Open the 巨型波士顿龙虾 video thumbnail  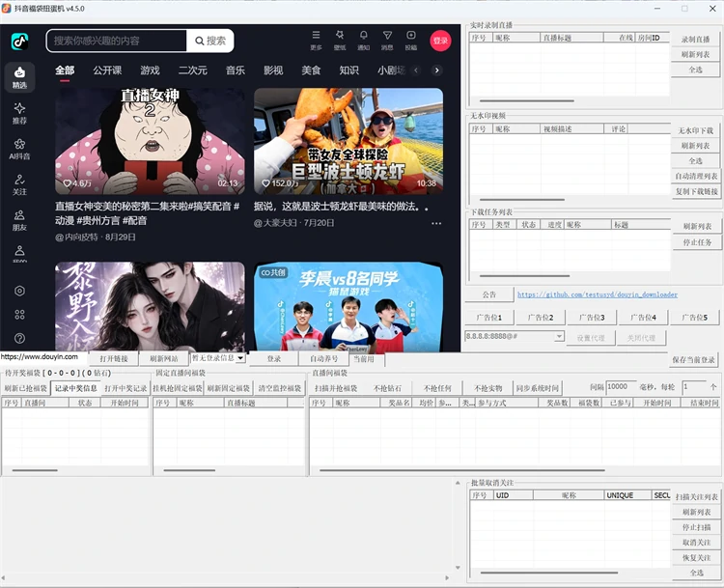click(348, 141)
